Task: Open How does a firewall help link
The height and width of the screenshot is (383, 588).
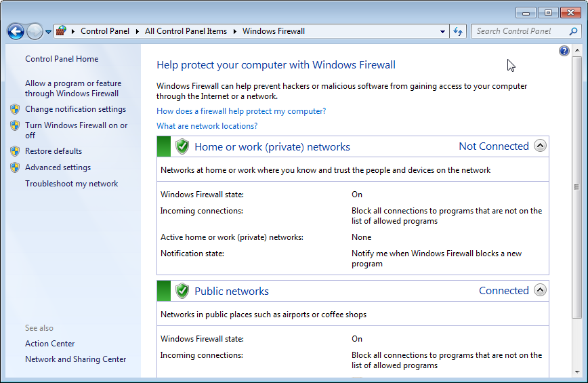Action: [241, 111]
